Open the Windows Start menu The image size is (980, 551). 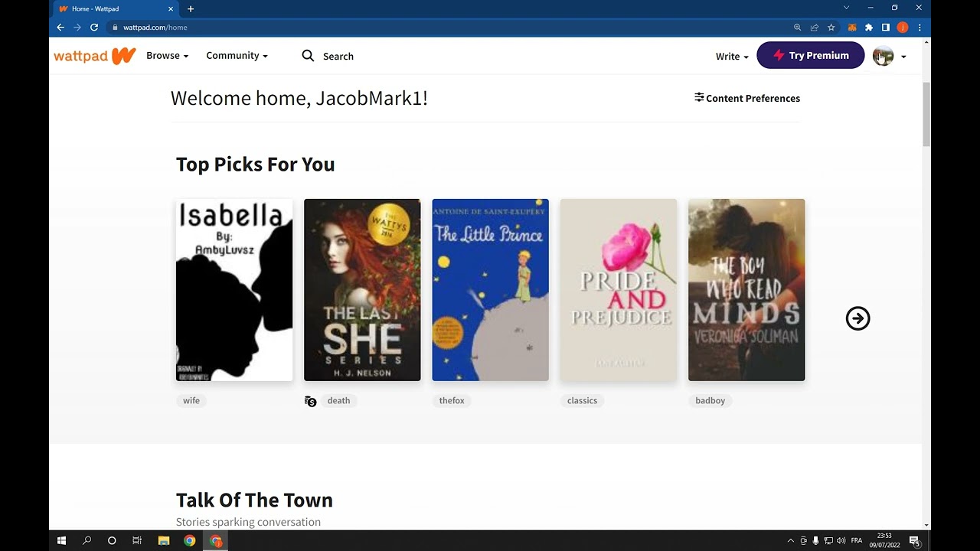pos(62,540)
